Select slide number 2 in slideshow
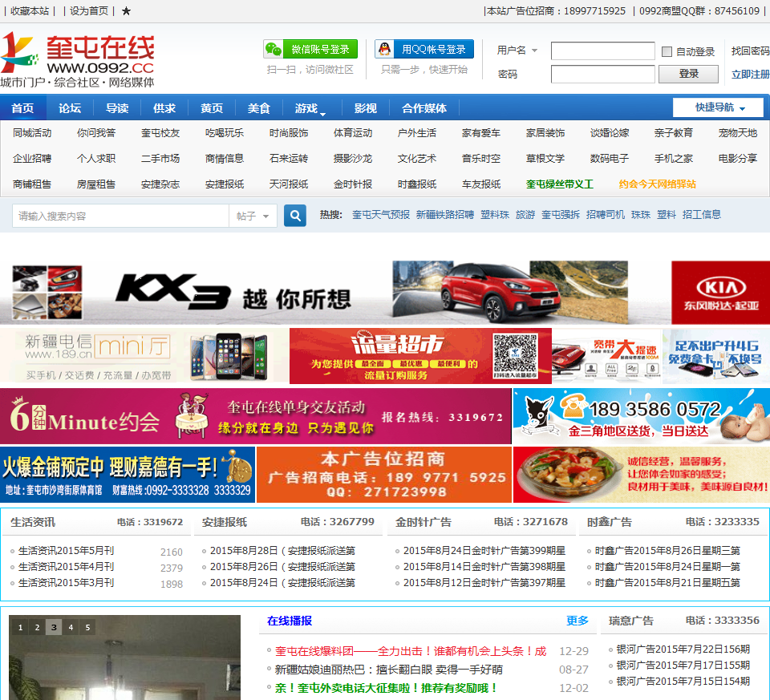 [37, 627]
